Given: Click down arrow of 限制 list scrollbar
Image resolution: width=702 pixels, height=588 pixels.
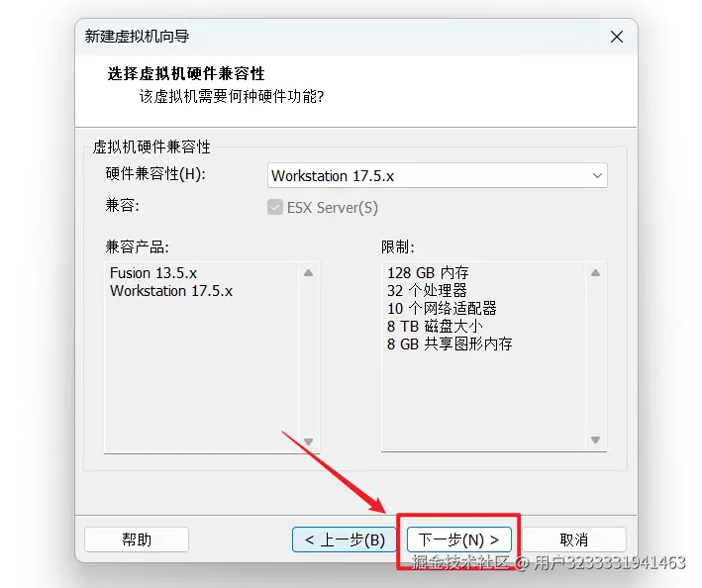Looking at the screenshot, I should click(x=595, y=440).
